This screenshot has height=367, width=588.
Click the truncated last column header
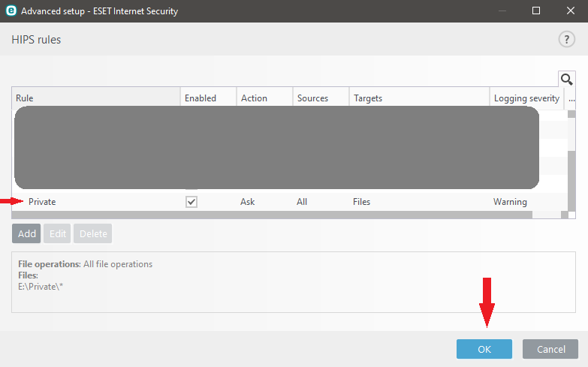571,98
